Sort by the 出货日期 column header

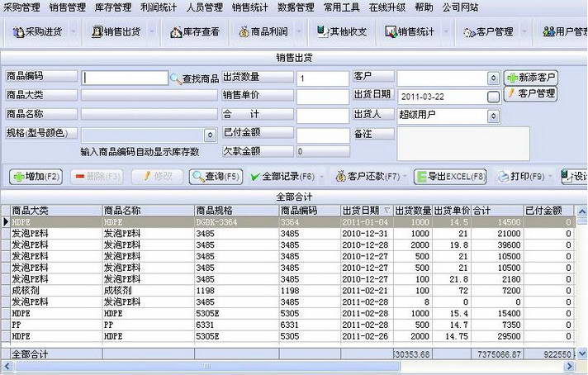(367, 211)
